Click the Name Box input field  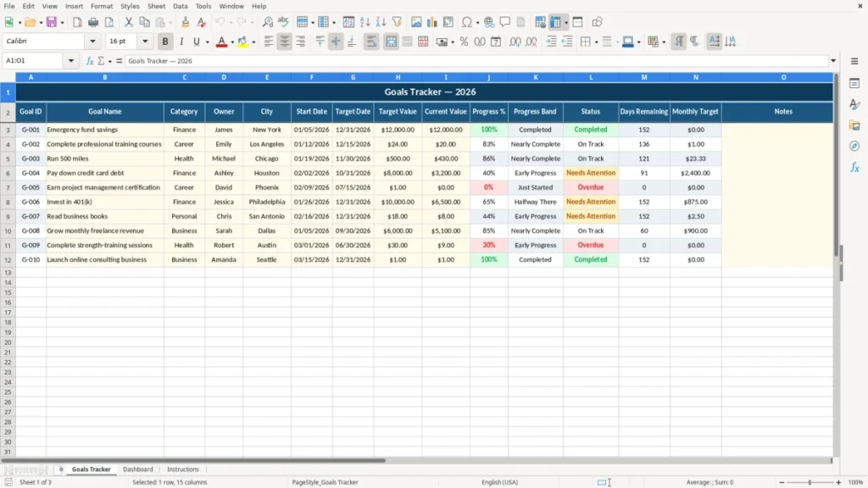(x=33, y=61)
